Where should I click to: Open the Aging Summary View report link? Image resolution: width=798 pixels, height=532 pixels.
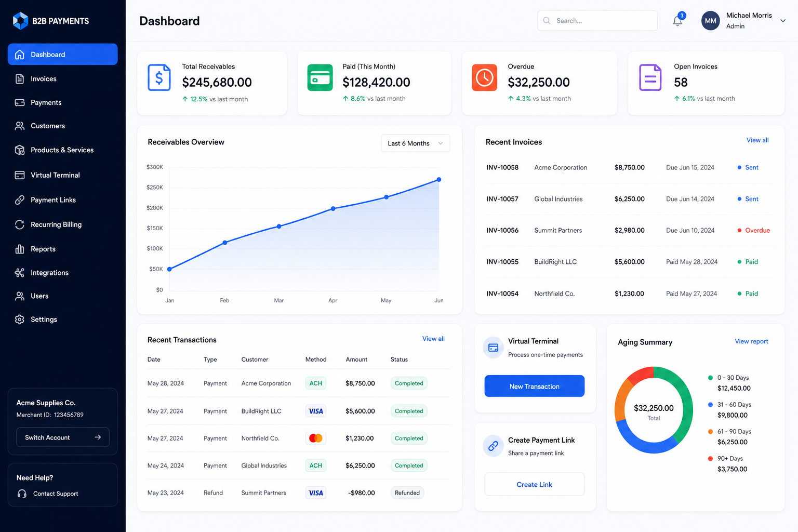pos(751,341)
